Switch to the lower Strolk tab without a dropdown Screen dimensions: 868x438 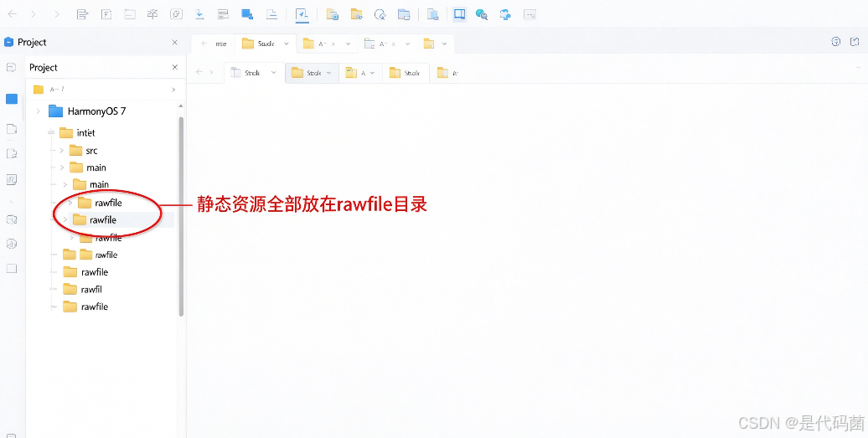click(x=406, y=73)
